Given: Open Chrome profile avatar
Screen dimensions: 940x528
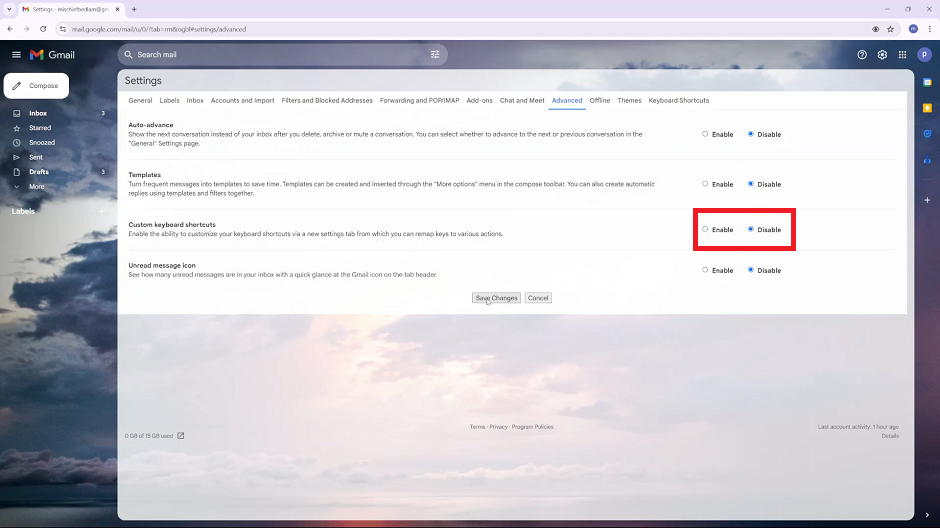Looking at the screenshot, I should 913,29.
